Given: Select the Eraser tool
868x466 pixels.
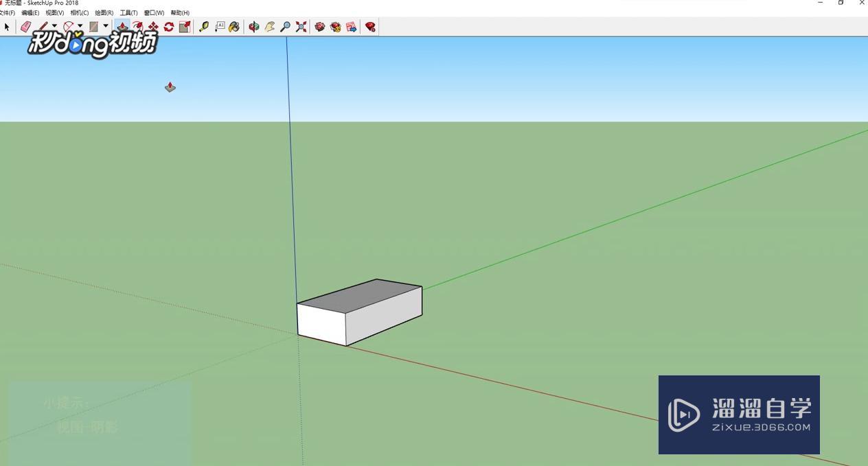Looking at the screenshot, I should click(25, 27).
